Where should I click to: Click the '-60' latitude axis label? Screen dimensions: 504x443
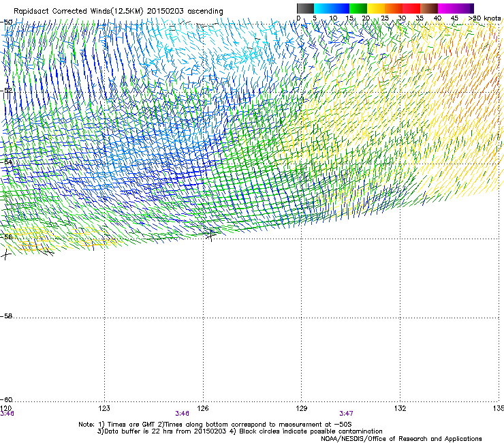(6, 399)
